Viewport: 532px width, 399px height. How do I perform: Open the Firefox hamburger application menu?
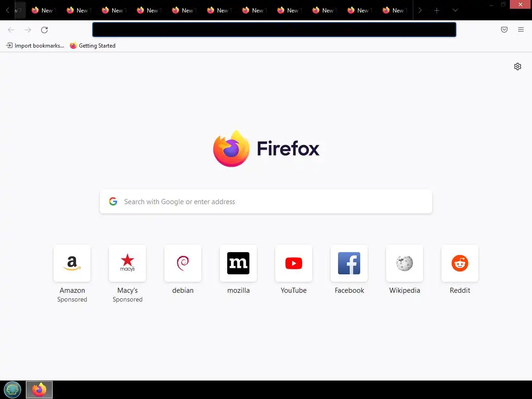pyautogui.click(x=521, y=30)
